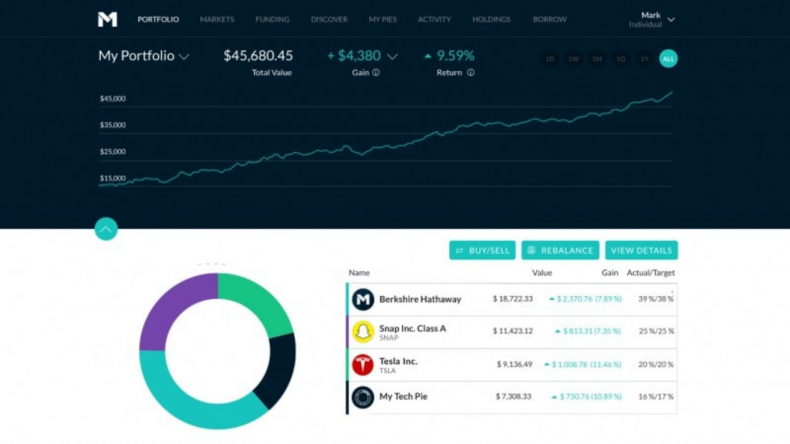Image resolution: width=790 pixels, height=444 pixels.
Task: Open the Mark Individual account dropdown
Action: tap(651, 20)
